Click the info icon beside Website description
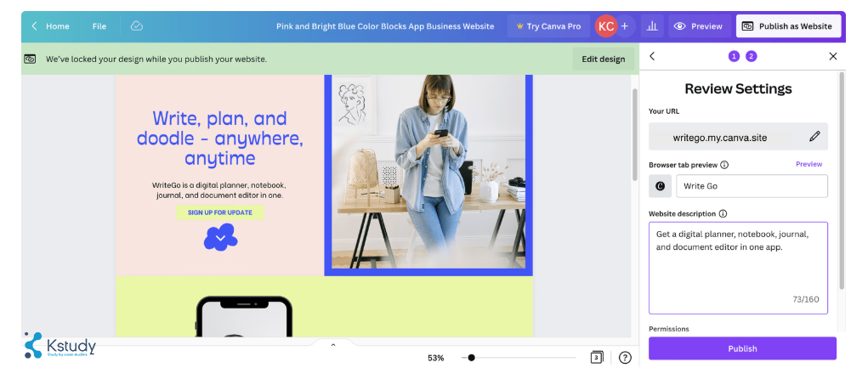Screen dimensions: 868x379 722,214
